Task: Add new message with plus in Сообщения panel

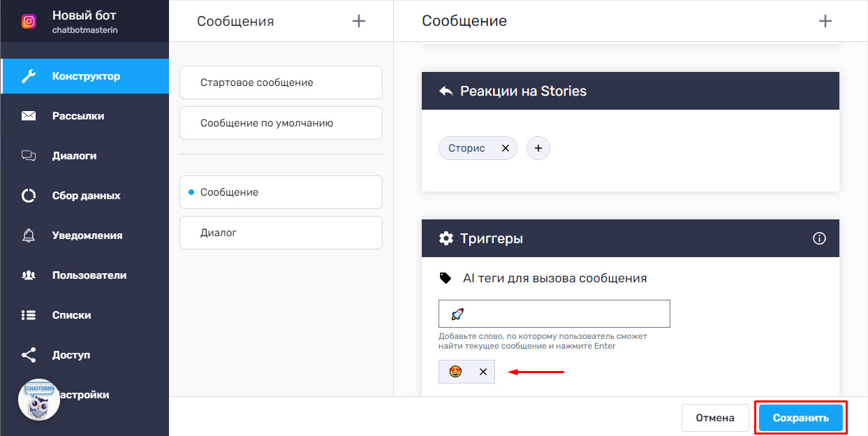Action: click(359, 21)
